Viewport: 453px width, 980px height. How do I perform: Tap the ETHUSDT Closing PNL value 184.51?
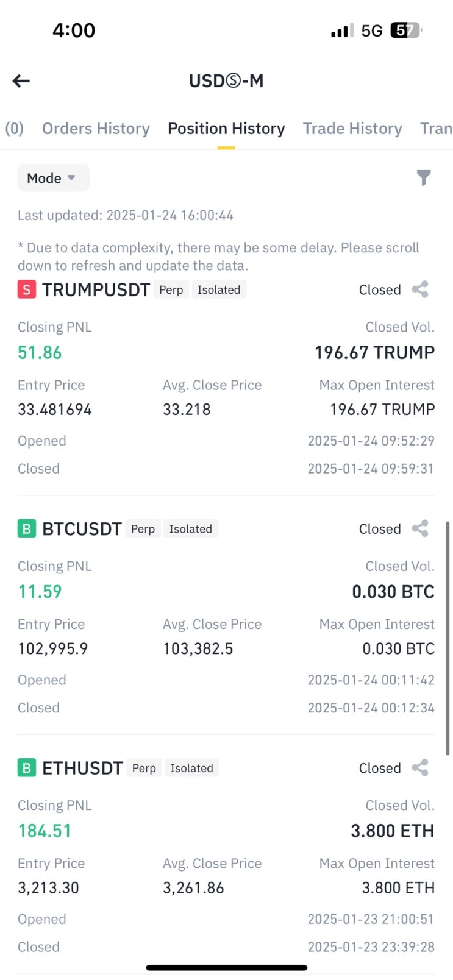[45, 831]
